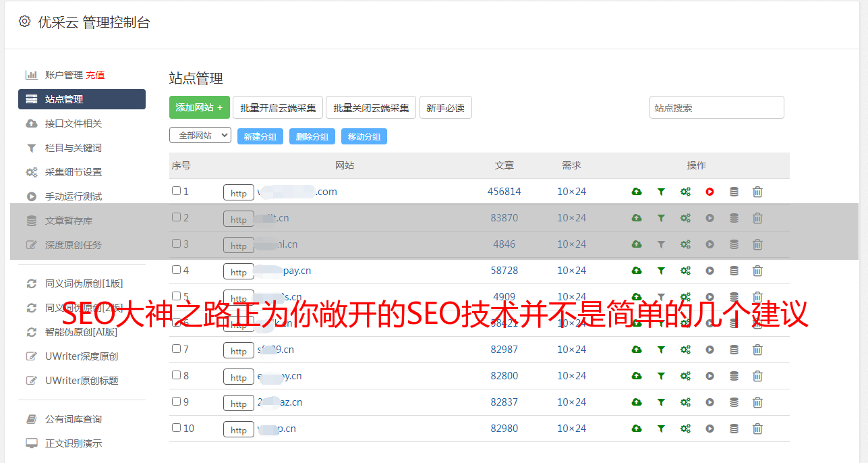The image size is (868, 463).
Task: Click 10×24 demand link in row 10
Action: coord(572,429)
